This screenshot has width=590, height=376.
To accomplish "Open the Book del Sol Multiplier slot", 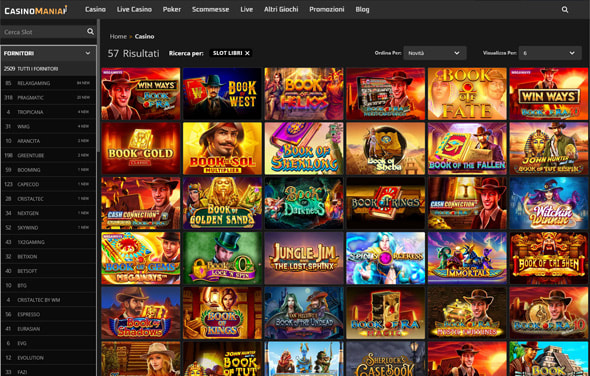I will [x=222, y=148].
